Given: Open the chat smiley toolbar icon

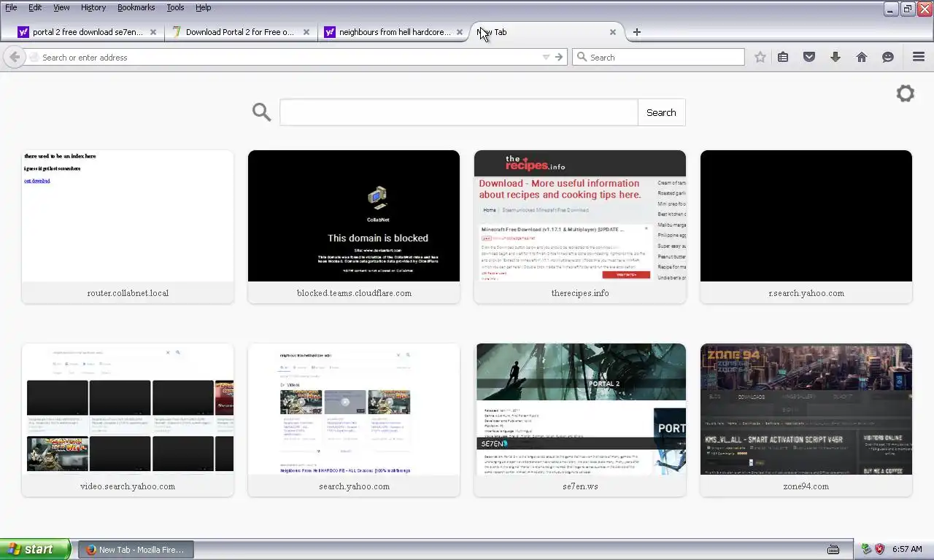Looking at the screenshot, I should coord(888,57).
